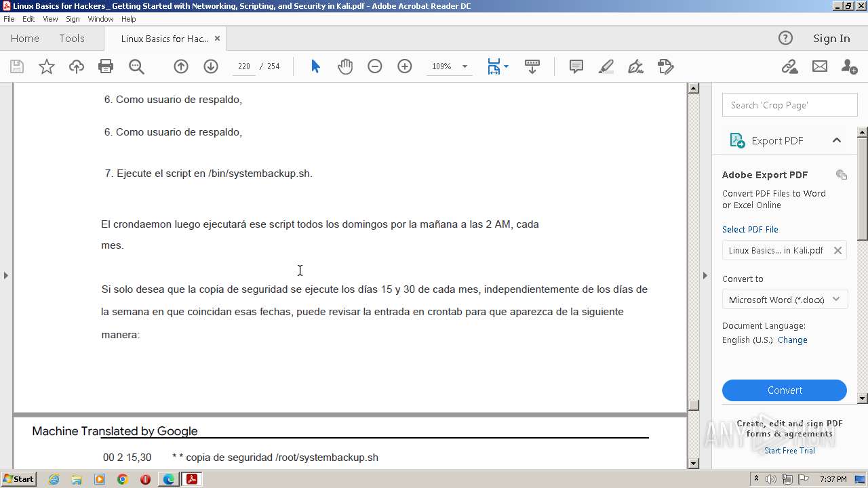Screen dimensions: 868x488
Task: Click the taskbar clock 7:37 PM
Action: [833, 479]
